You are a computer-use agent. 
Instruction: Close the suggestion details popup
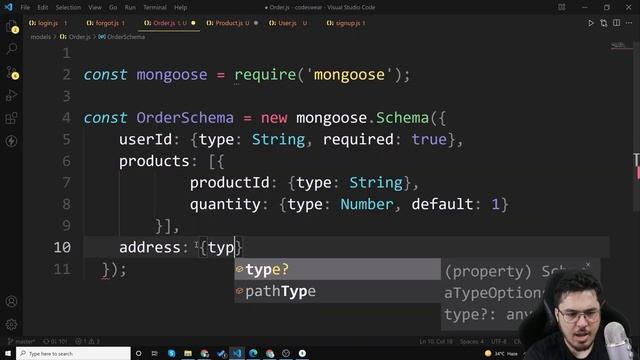click(x=588, y=264)
